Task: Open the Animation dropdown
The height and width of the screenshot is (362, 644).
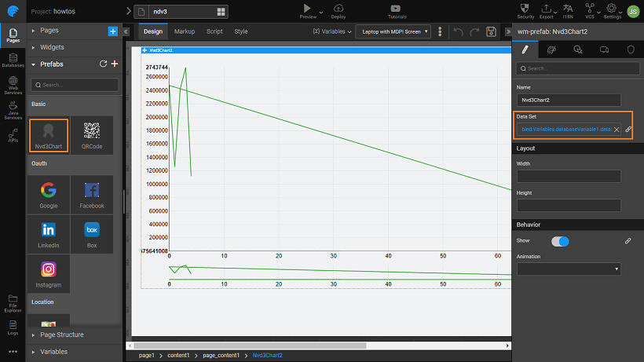Action: coord(569,269)
